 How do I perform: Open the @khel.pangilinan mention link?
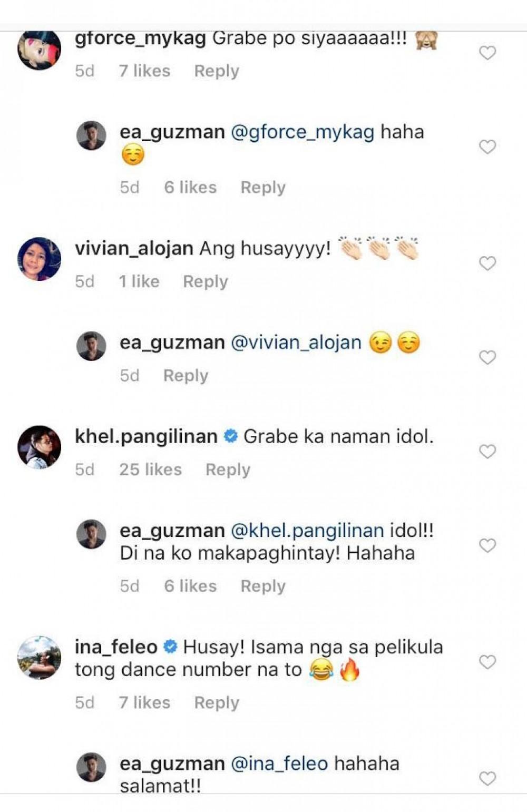307,531
